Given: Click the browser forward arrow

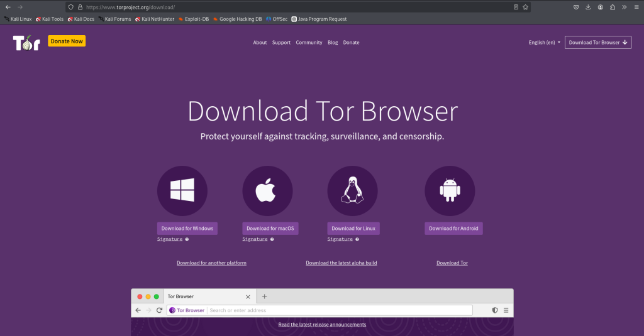Looking at the screenshot, I should click(19, 7).
